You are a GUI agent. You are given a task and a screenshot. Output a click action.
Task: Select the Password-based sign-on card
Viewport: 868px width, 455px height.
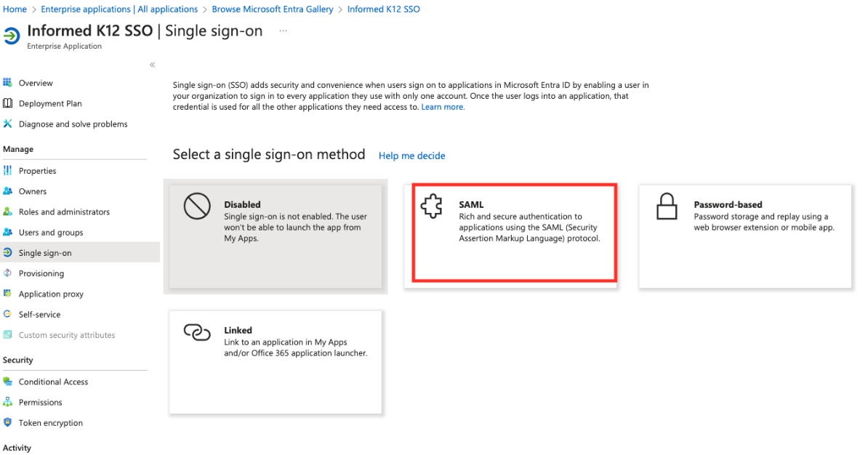(x=744, y=236)
